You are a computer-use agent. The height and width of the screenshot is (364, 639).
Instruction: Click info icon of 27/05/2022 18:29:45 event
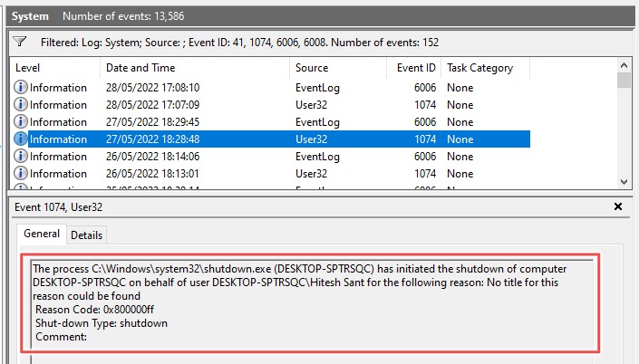(21, 122)
